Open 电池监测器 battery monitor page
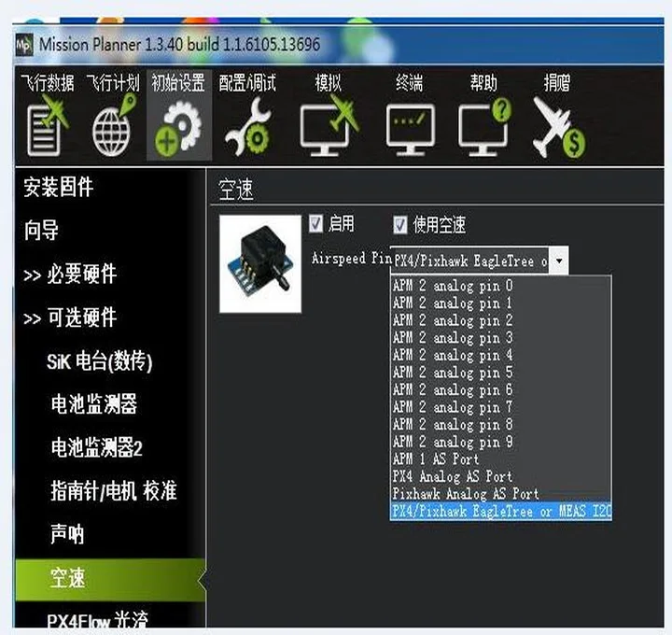The image size is (672, 635). pos(94,404)
